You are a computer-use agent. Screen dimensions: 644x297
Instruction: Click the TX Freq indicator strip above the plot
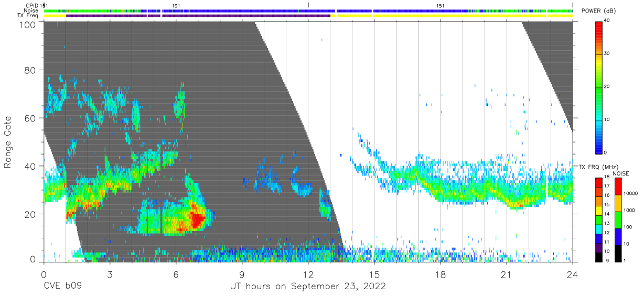coord(308,15)
